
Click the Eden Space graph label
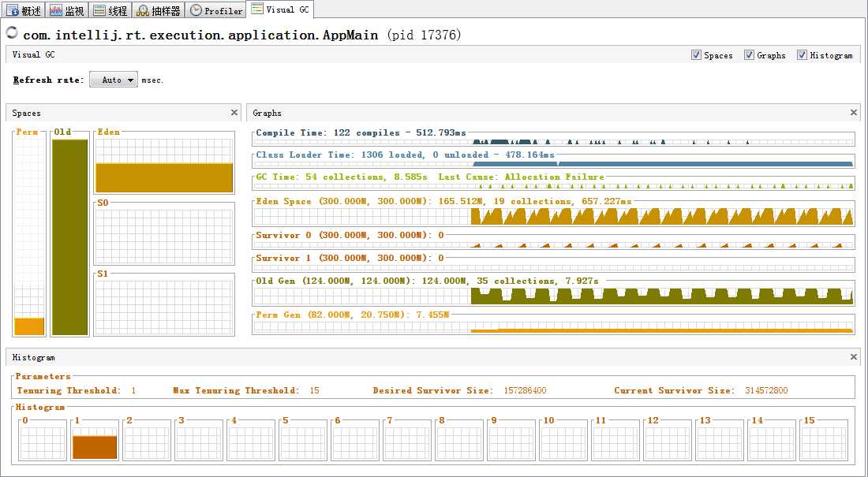(x=443, y=201)
